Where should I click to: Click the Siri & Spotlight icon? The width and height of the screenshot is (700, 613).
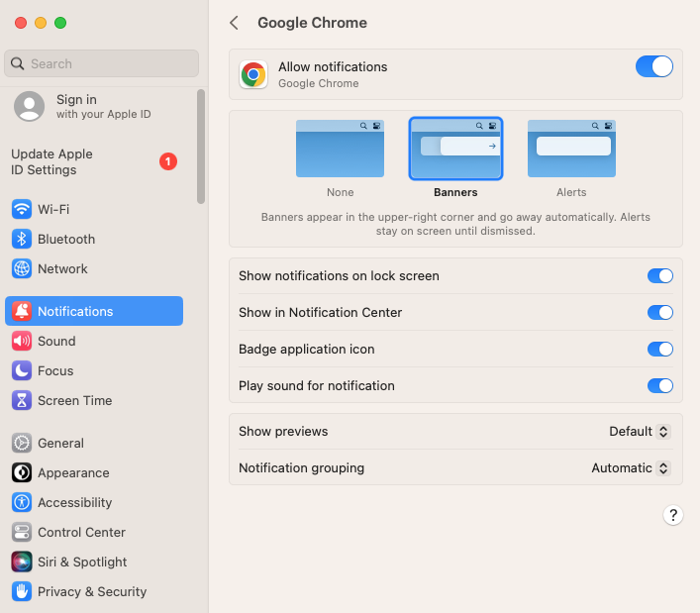pyautogui.click(x=22, y=562)
